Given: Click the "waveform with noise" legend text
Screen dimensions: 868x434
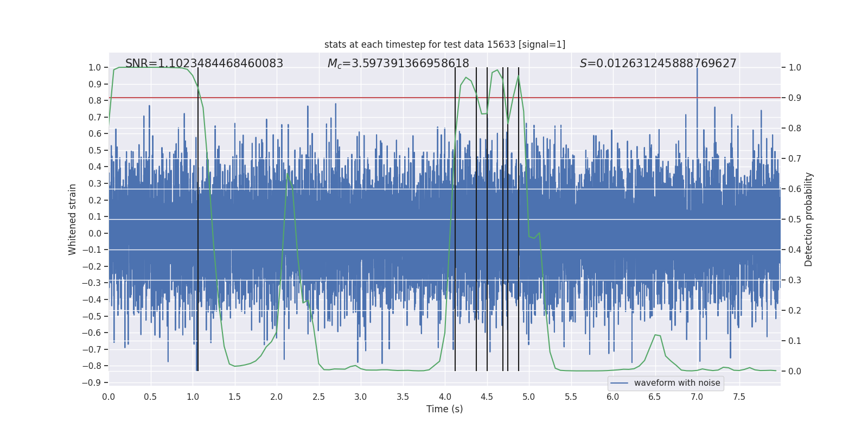Looking at the screenshot, I should [x=677, y=383].
